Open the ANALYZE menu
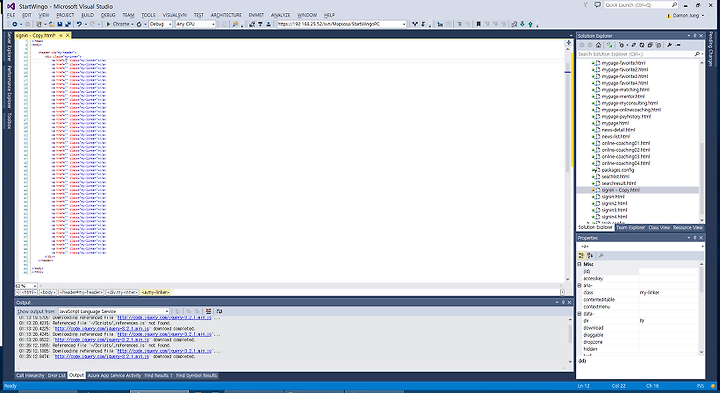 [x=280, y=15]
